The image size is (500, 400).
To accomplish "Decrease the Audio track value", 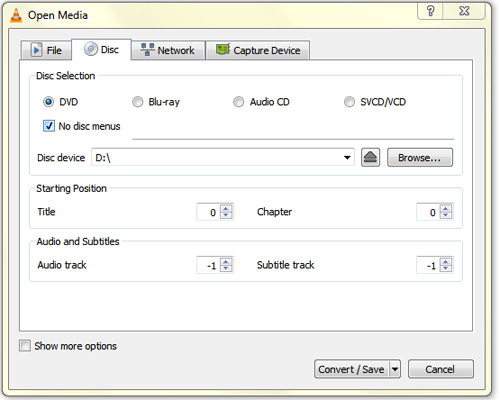I will 226,269.
